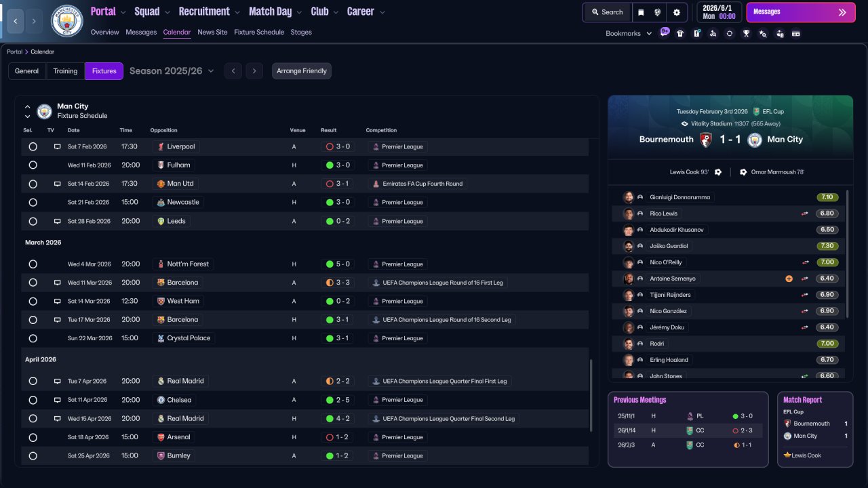The width and height of the screenshot is (868, 488).
Task: Select the Liverpool fixture radio button
Action: [x=33, y=146]
